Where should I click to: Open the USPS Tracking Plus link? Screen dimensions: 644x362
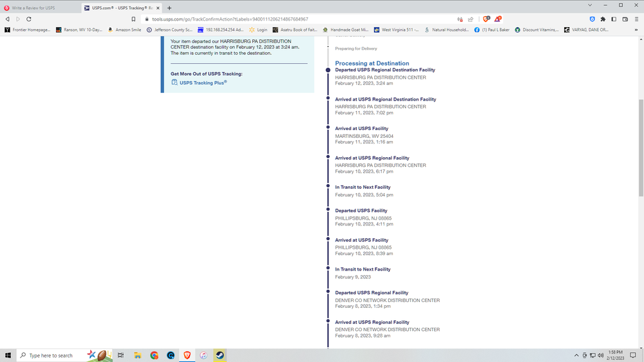(203, 82)
